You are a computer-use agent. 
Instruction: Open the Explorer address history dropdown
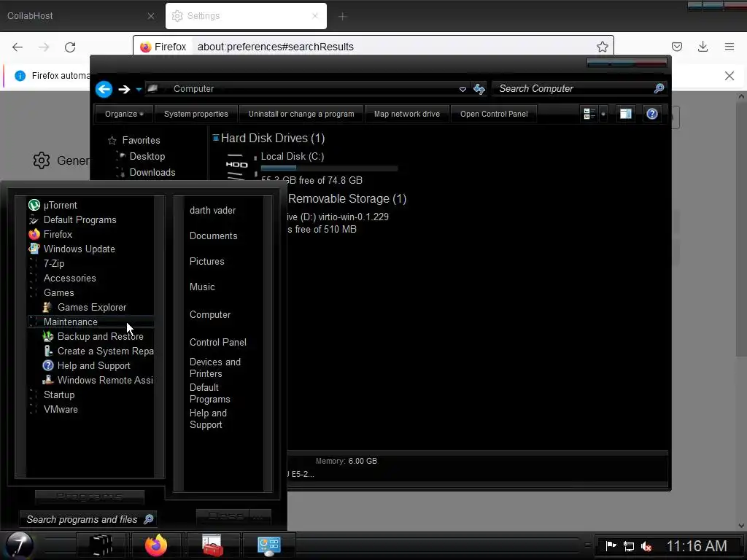pos(462,89)
